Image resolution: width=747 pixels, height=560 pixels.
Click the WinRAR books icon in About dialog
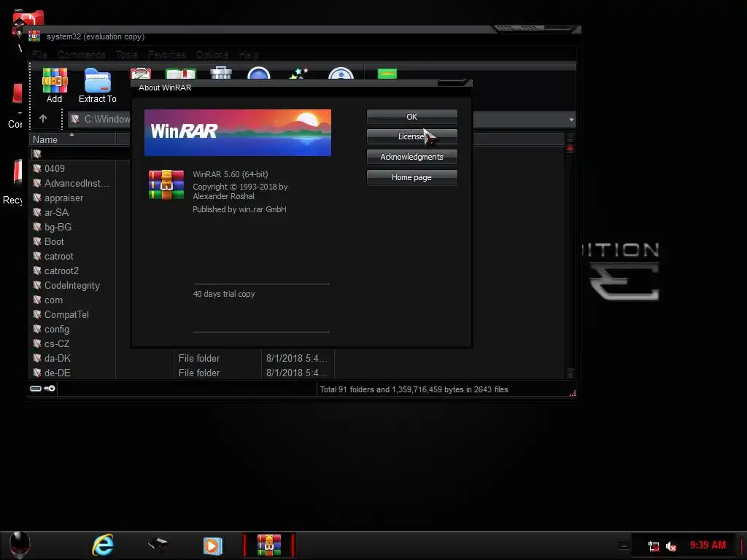coord(166,184)
